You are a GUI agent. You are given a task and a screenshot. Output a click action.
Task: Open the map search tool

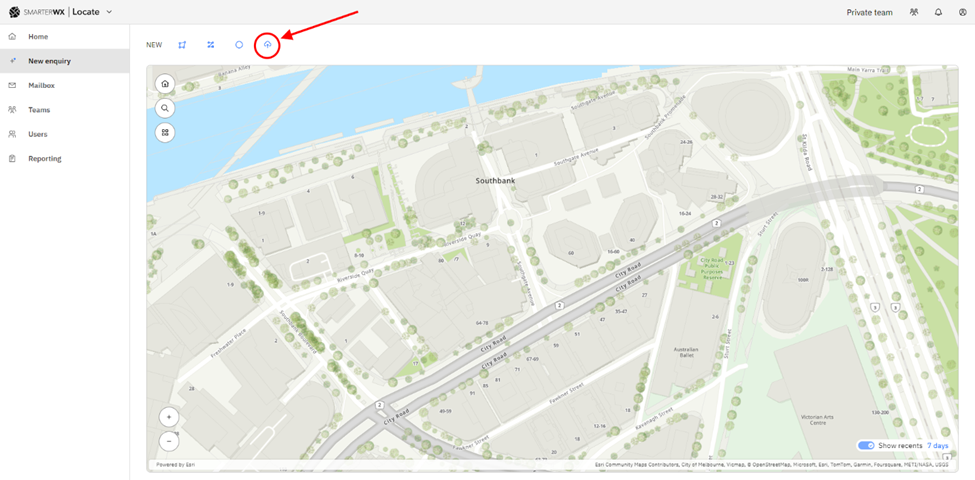coord(165,108)
